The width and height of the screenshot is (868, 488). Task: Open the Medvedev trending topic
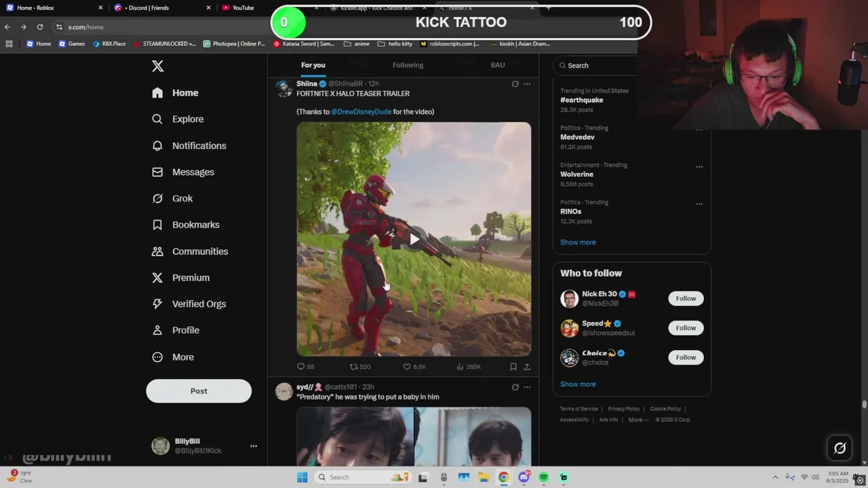click(x=577, y=137)
